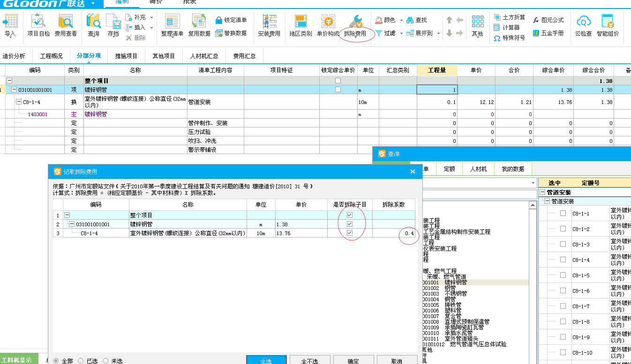
Task: Uncheck 是否拆除子目 for 031001001001 in dialog
Action: click(349, 224)
